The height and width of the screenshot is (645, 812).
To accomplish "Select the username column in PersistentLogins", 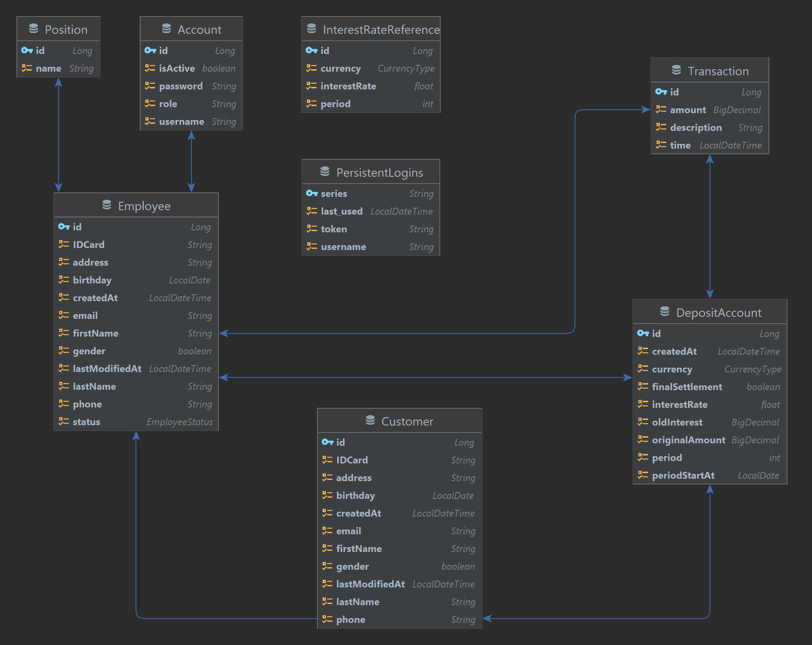I will click(x=371, y=246).
